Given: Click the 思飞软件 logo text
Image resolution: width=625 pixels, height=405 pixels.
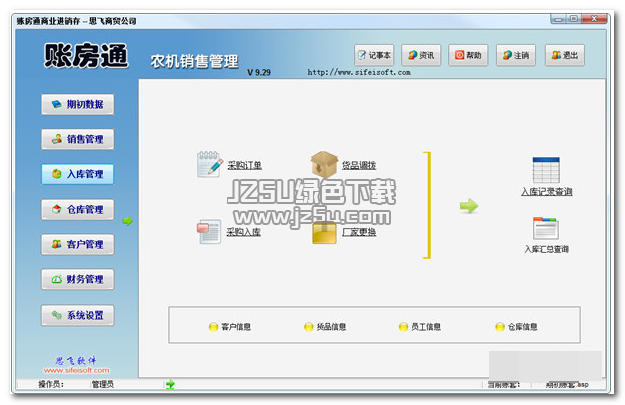Looking at the screenshot, I should click(x=76, y=361).
